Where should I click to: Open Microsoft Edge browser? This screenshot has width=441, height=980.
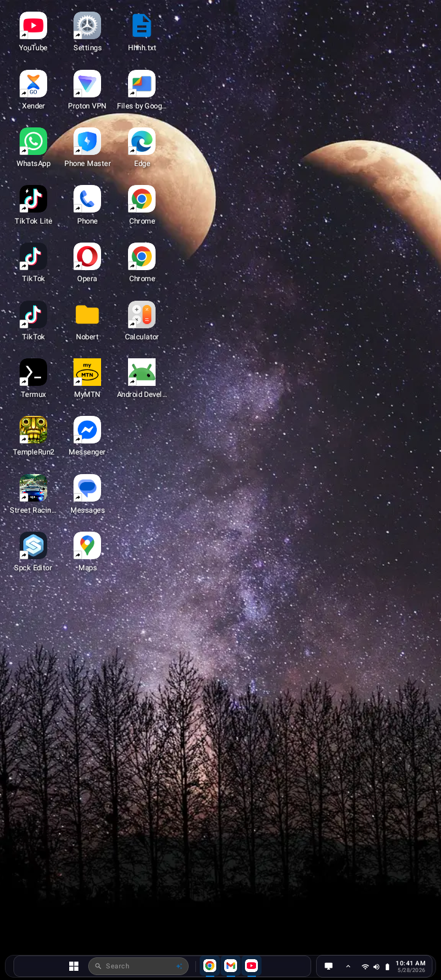(x=141, y=141)
